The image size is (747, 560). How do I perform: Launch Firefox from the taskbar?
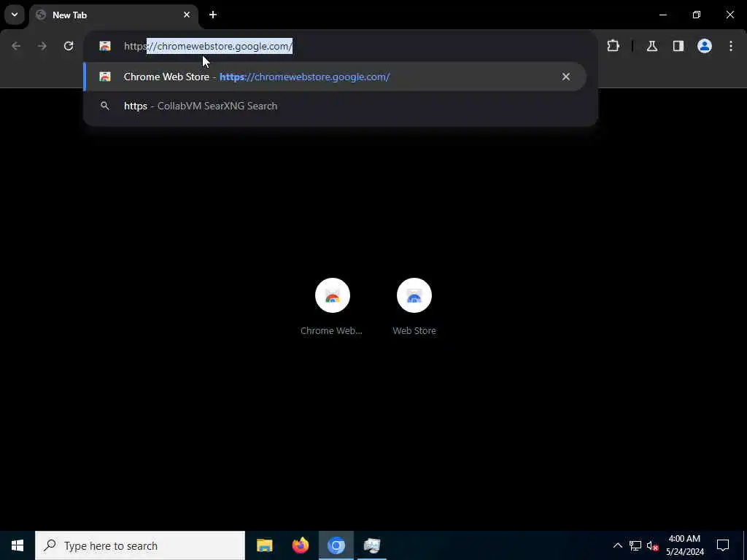point(300,545)
